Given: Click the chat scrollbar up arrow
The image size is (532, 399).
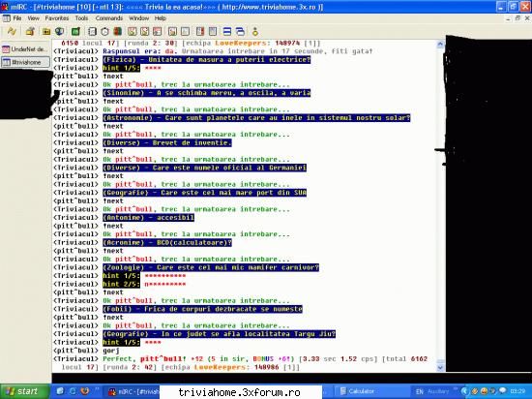Looking at the screenshot, I should click(440, 44).
